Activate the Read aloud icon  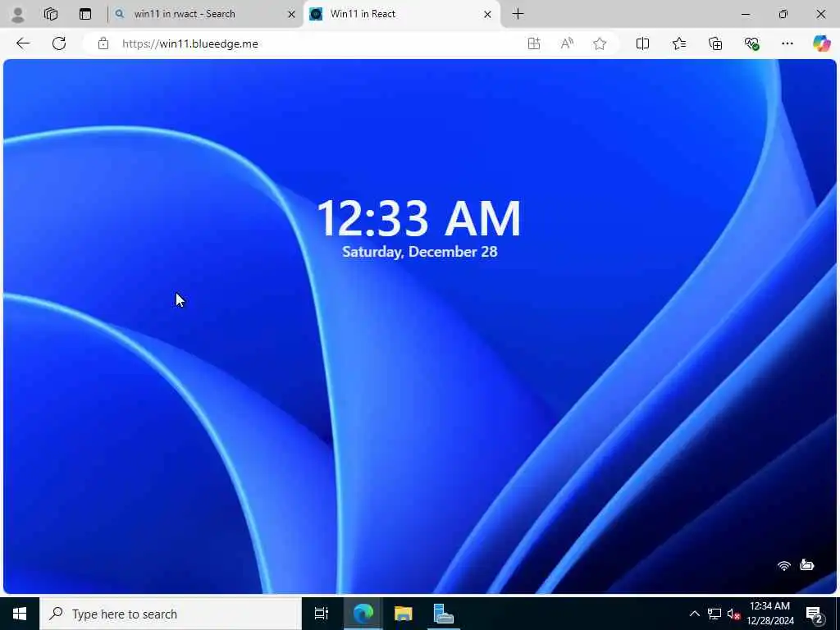point(567,43)
